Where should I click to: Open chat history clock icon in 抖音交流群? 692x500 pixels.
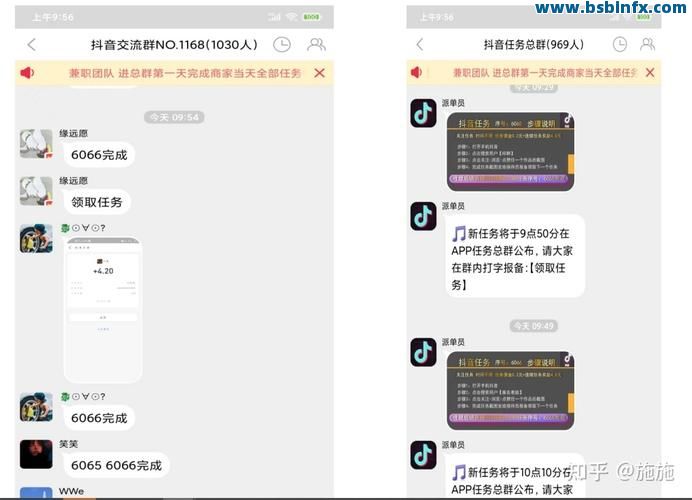282,44
